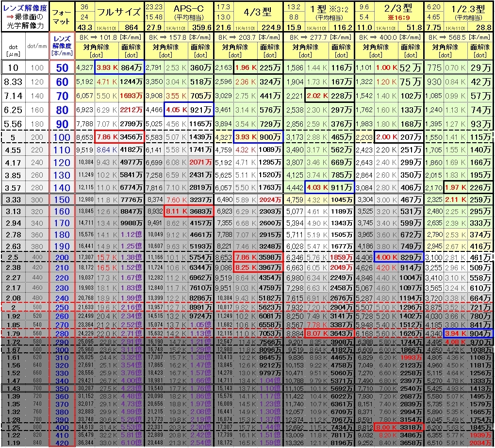Select the red 4.05 K cell
The width and height of the screenshot is (495, 448).
click(x=177, y=110)
